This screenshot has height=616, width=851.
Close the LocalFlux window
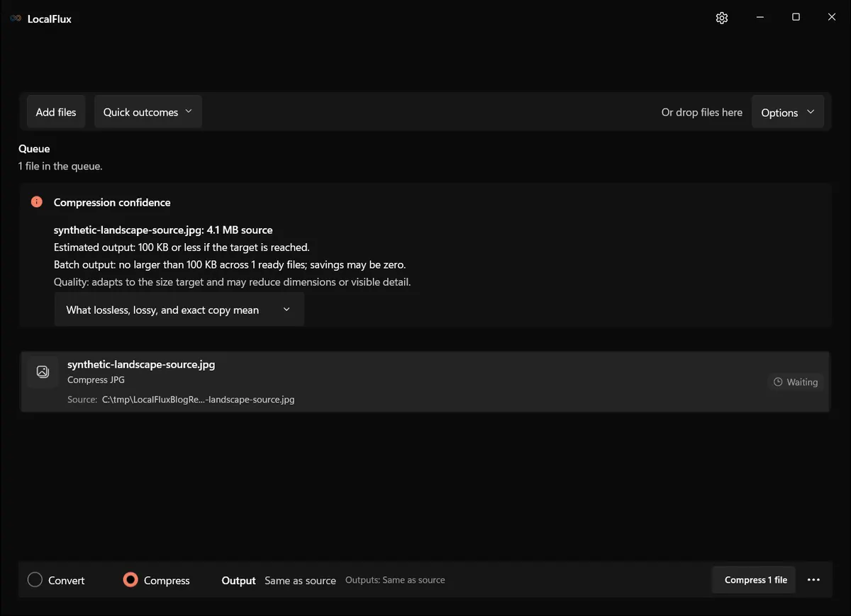point(832,18)
